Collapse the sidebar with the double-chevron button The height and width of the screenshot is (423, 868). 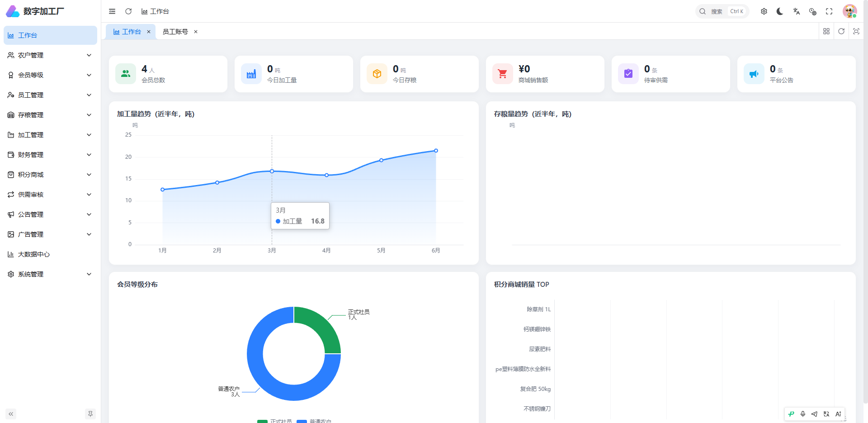tap(11, 414)
